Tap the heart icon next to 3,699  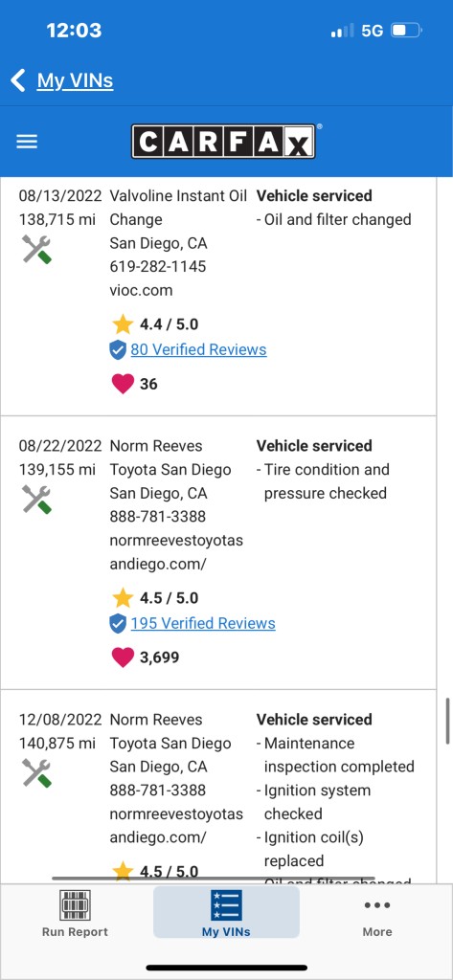[x=123, y=657]
